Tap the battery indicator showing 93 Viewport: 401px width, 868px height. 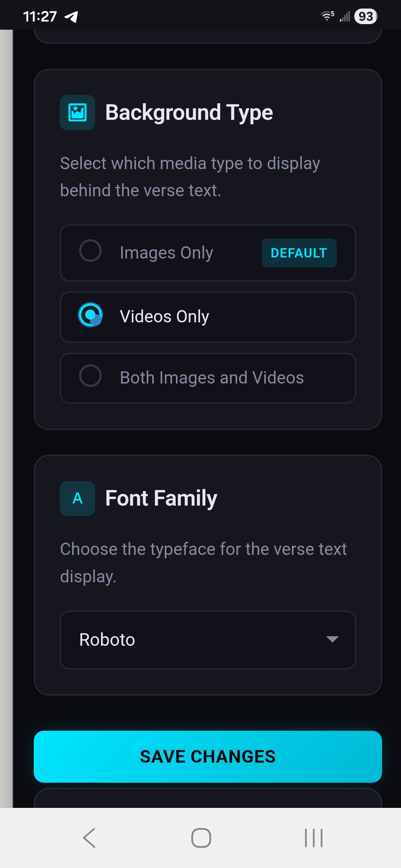(365, 16)
